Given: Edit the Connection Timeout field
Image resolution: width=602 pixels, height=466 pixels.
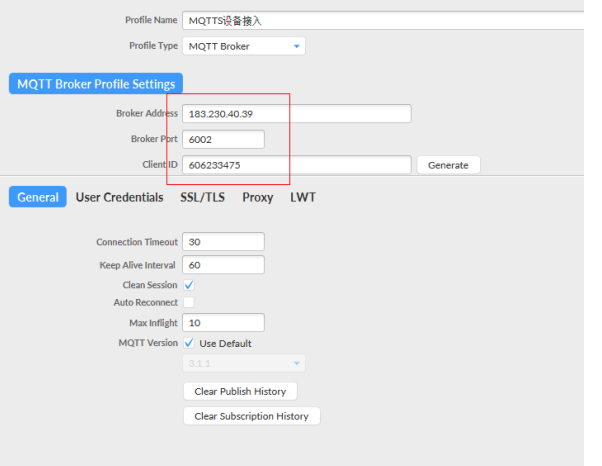Looking at the screenshot, I should coord(223,242).
